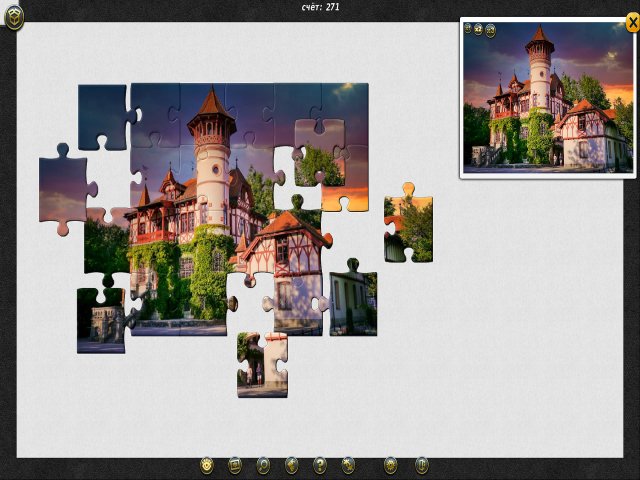
Task: Select the stone gate piece at bottom left
Action: click(x=100, y=320)
